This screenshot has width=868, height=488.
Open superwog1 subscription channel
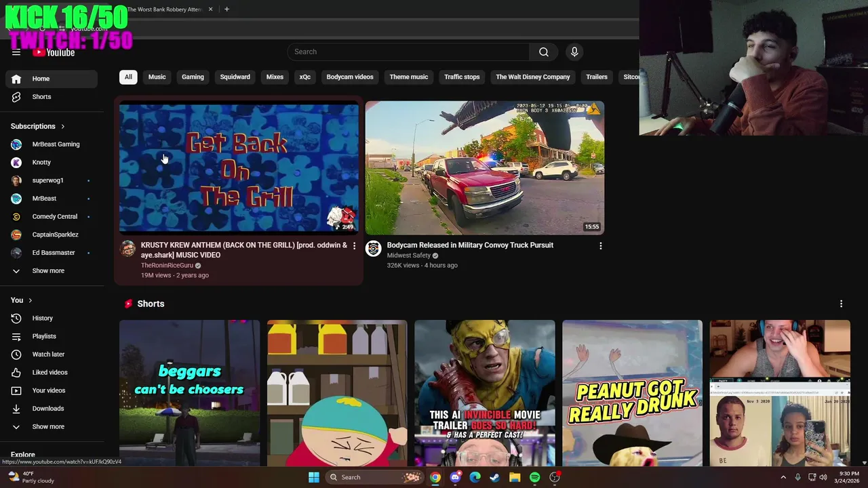tap(52, 180)
